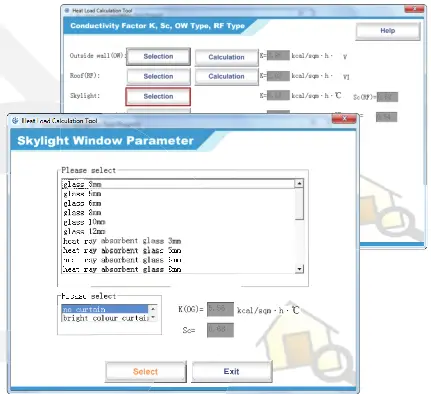Select 'glass 6mm' in the glass list

(x=178, y=203)
